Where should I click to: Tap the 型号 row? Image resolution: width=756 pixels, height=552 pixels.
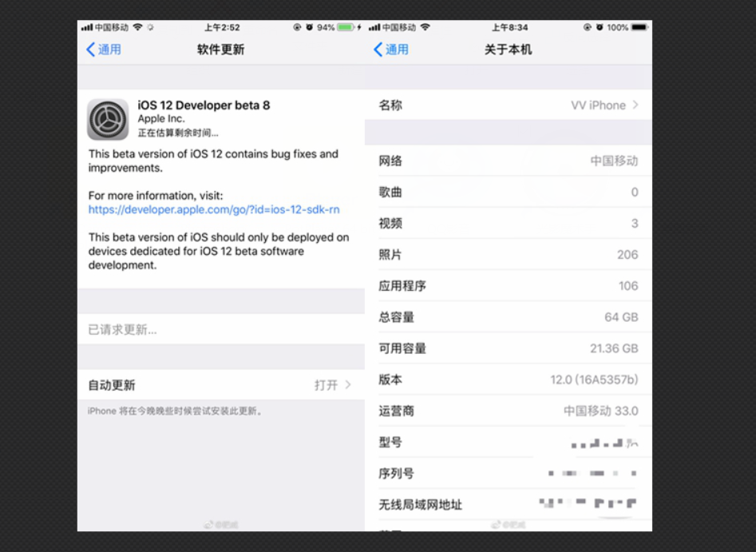tap(509, 442)
